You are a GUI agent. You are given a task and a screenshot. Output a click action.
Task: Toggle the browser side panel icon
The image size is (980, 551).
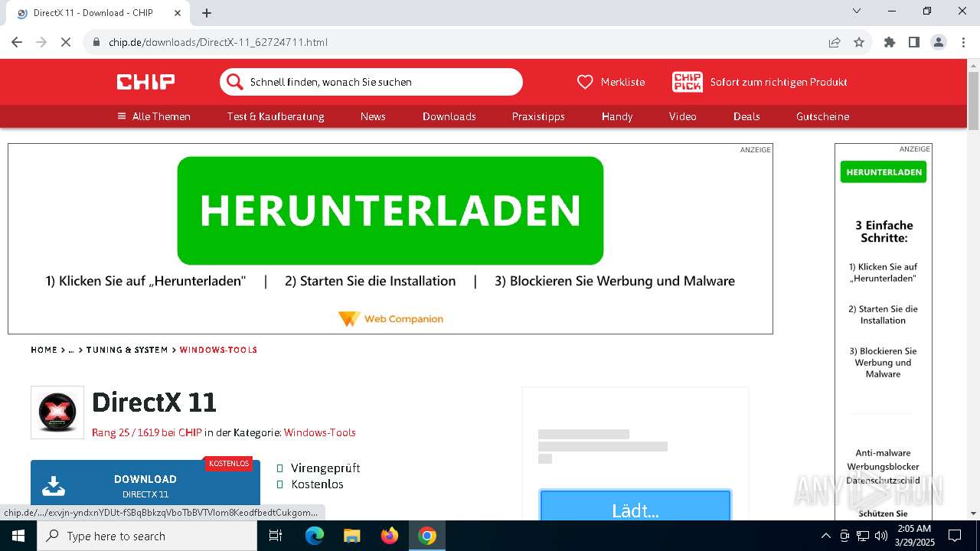914,42
